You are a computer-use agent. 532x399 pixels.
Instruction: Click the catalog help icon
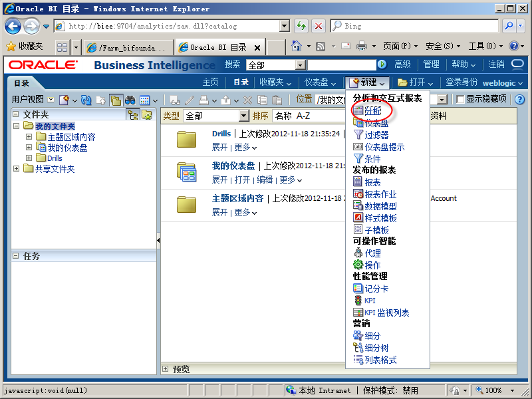coord(519,99)
